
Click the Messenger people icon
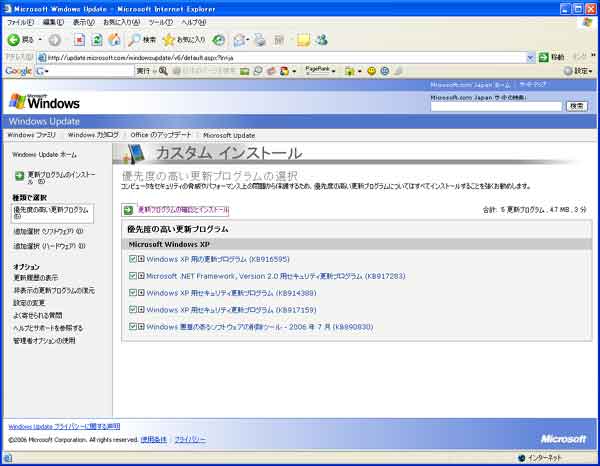(322, 40)
